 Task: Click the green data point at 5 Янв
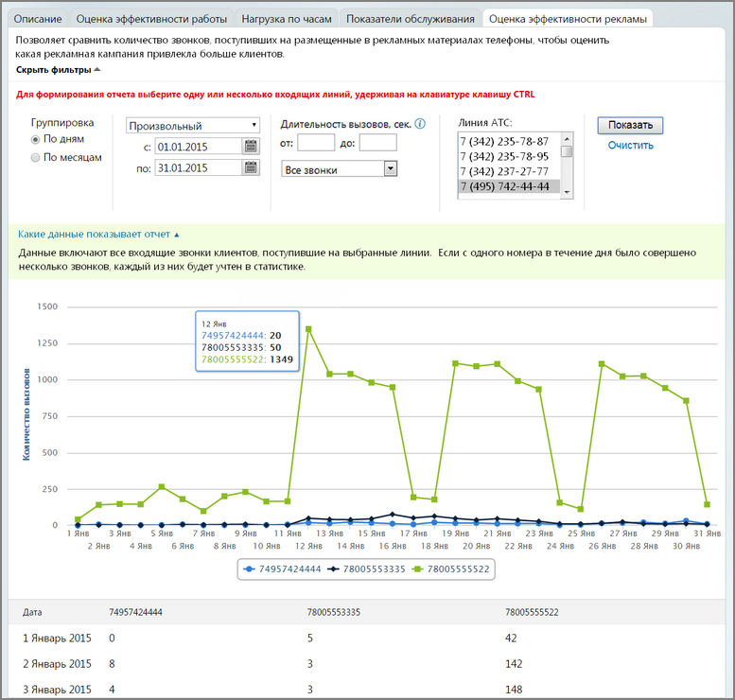tap(162, 486)
